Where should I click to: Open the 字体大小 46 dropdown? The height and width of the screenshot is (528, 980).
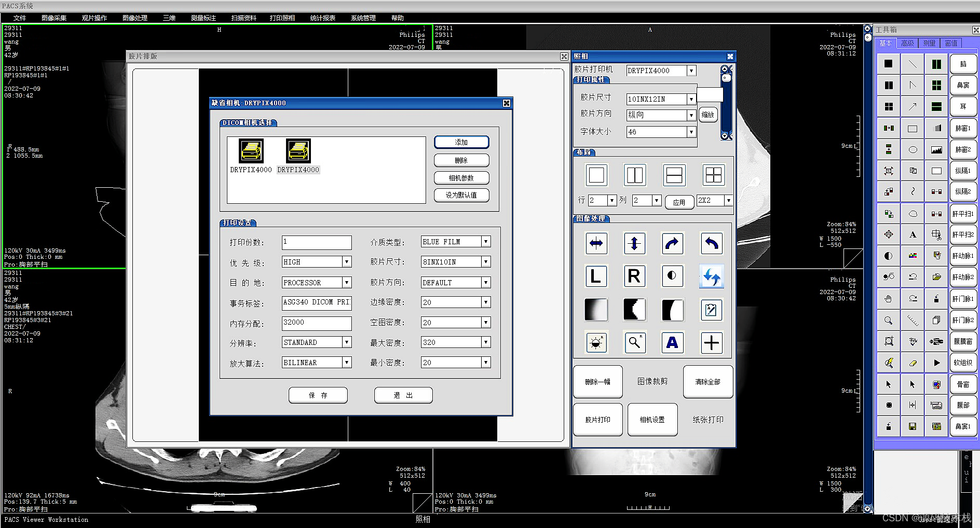click(x=691, y=132)
